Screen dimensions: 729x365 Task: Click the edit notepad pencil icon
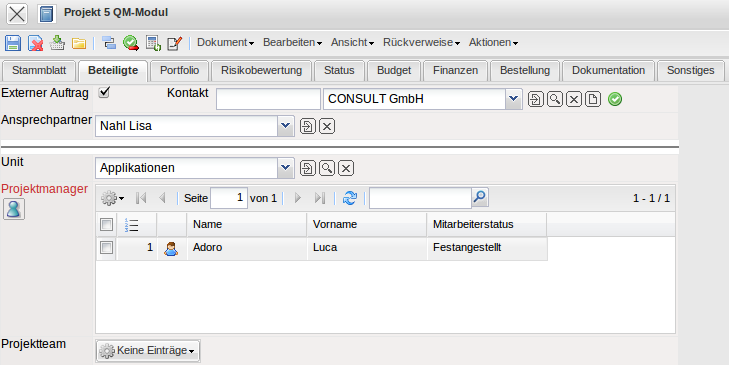(174, 43)
